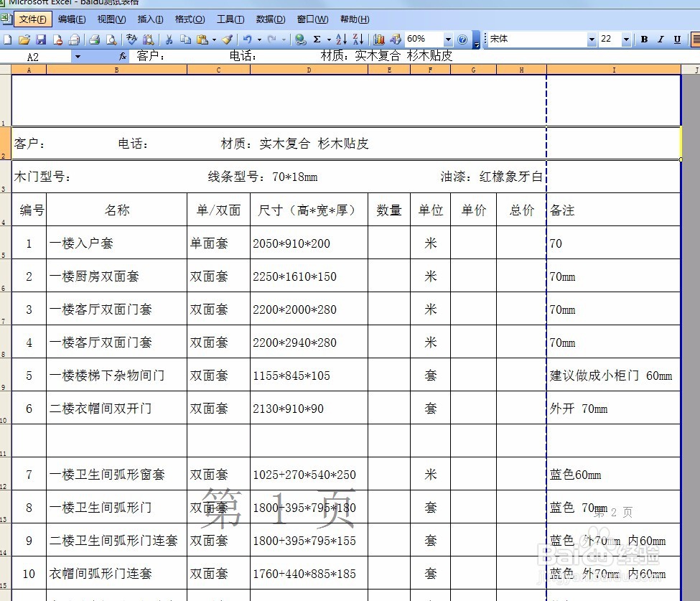Viewport: 700px width, 601px height.
Task: Sort ascending with the A-Z icon
Action: coord(341,39)
